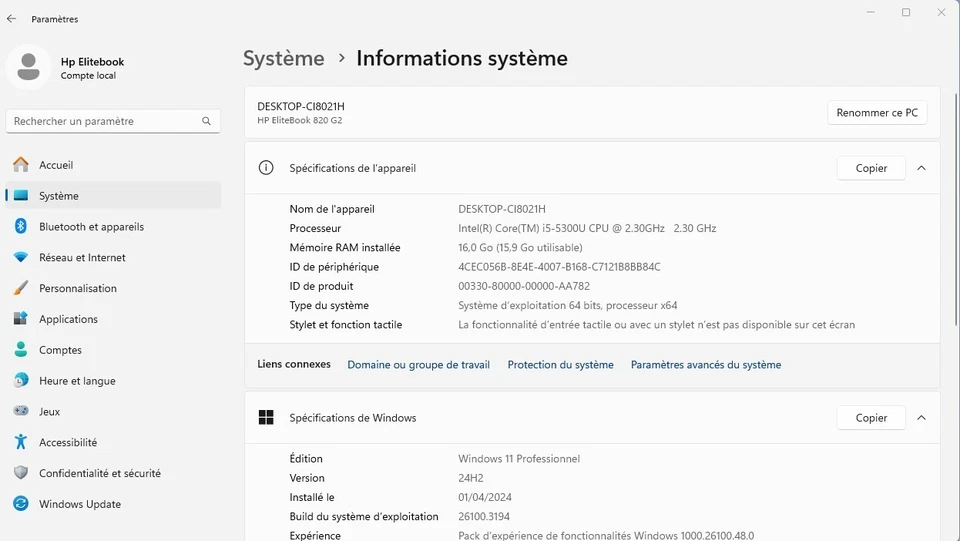Collapse the Spécifications de l'appareil section
The height and width of the screenshot is (541, 960).
tap(921, 168)
